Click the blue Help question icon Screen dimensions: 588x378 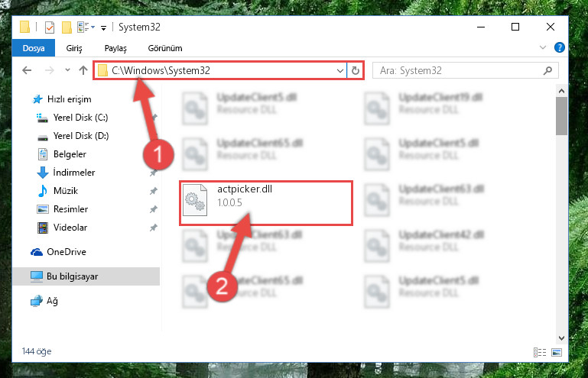(x=559, y=47)
